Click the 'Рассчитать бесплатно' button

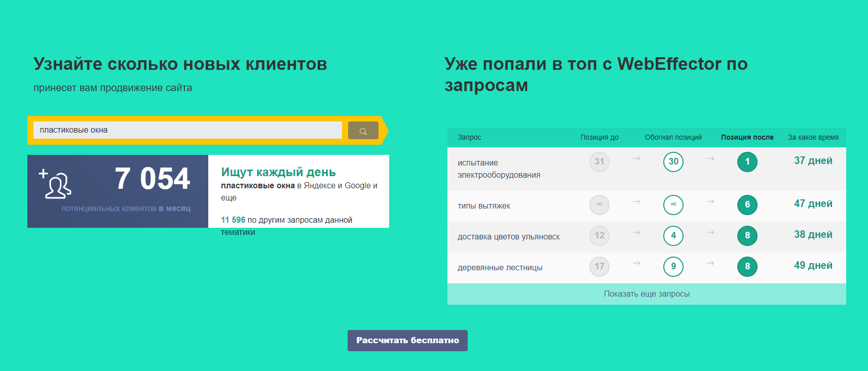pyautogui.click(x=407, y=341)
